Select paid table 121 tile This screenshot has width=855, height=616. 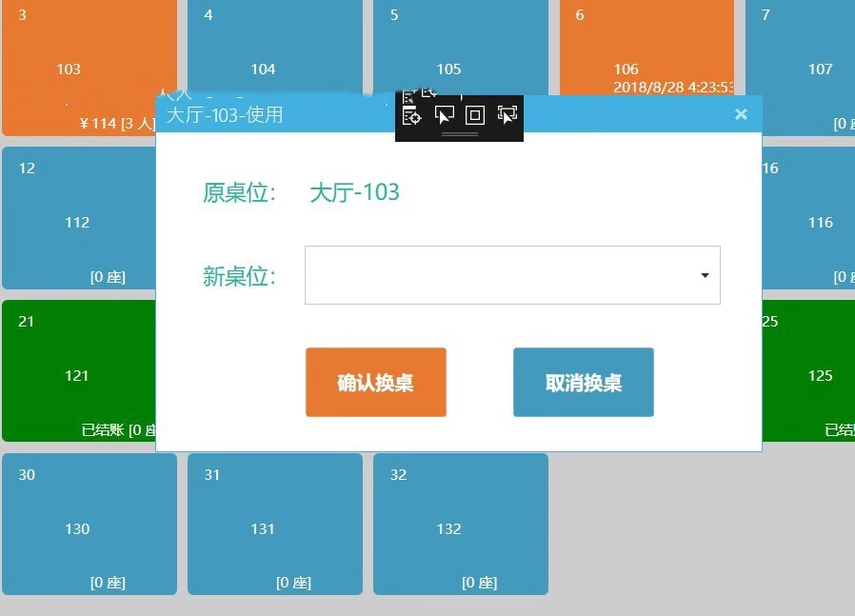point(79,370)
